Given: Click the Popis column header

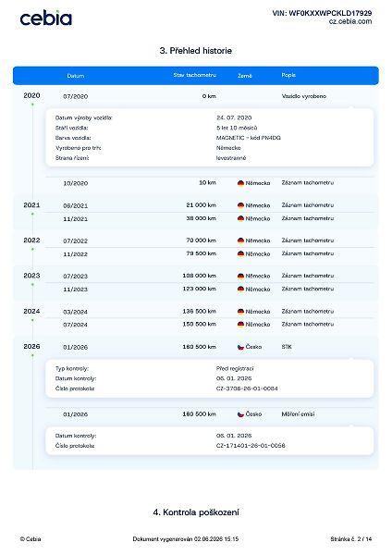Looking at the screenshot, I should 288,75.
